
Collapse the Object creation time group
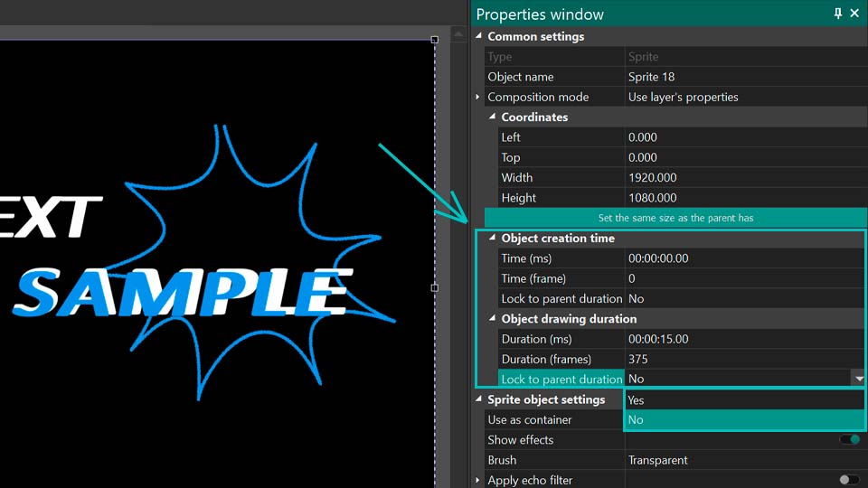(492, 238)
